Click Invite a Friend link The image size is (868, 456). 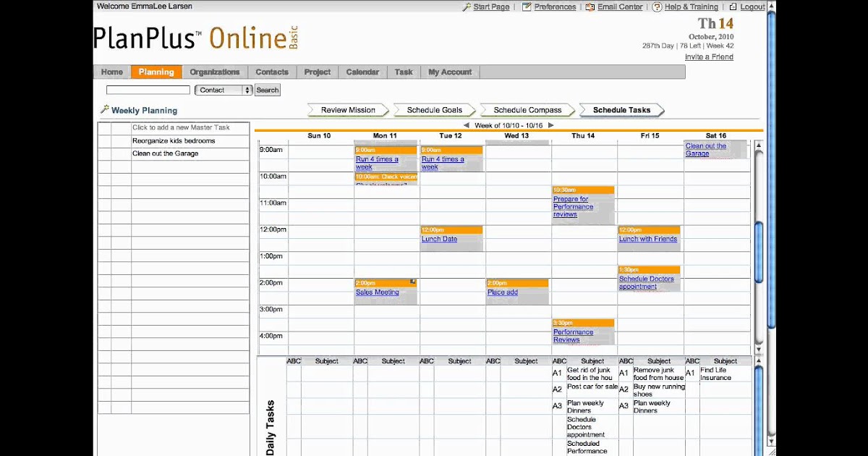click(x=709, y=56)
